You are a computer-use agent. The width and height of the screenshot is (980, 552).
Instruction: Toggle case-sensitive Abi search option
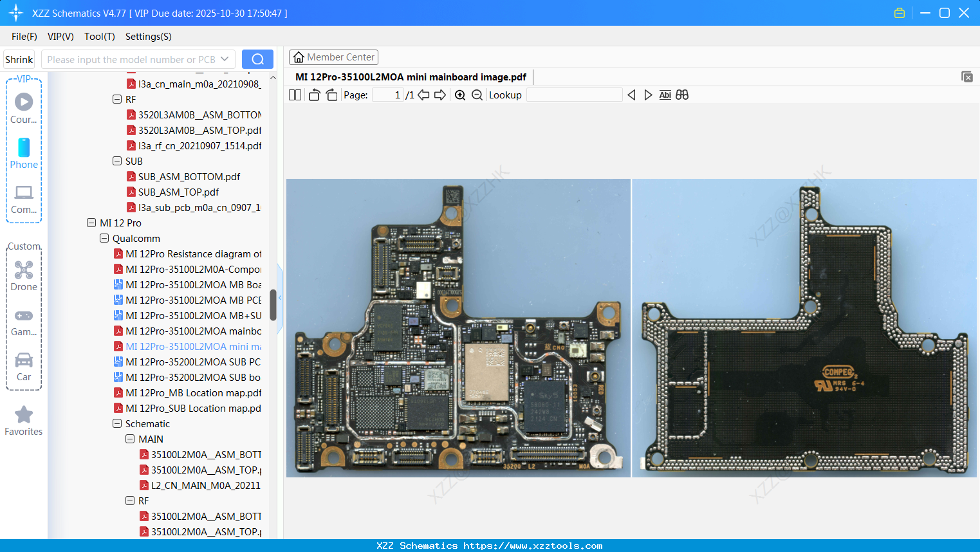665,95
